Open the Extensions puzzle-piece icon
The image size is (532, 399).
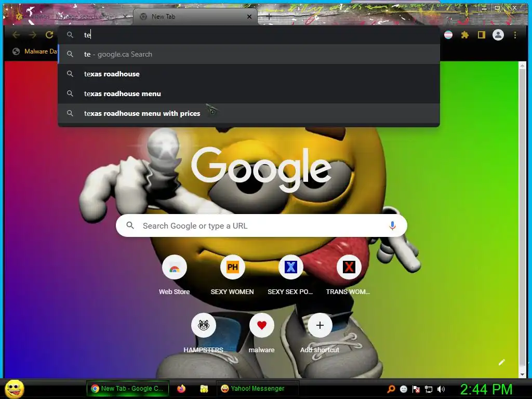(465, 35)
